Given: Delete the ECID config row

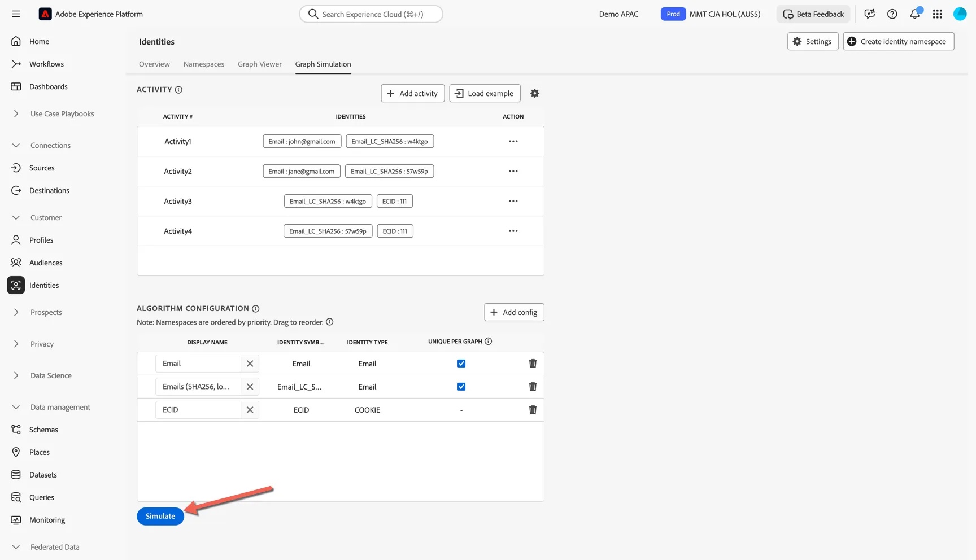Looking at the screenshot, I should (533, 410).
